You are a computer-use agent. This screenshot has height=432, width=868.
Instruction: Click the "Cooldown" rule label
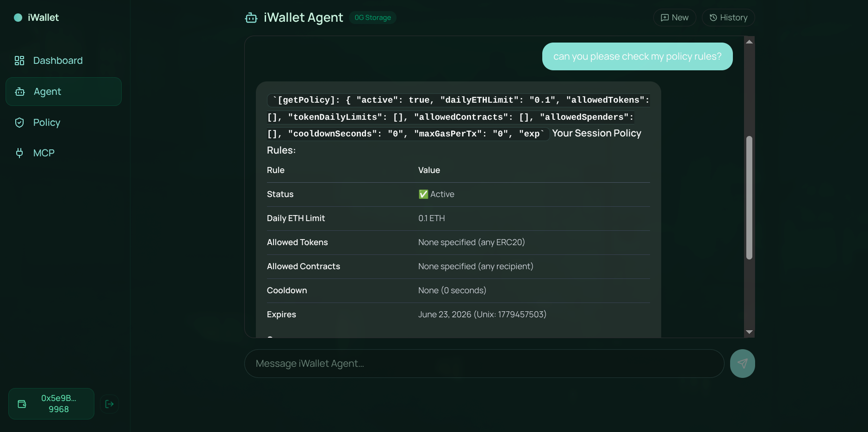coord(287,290)
